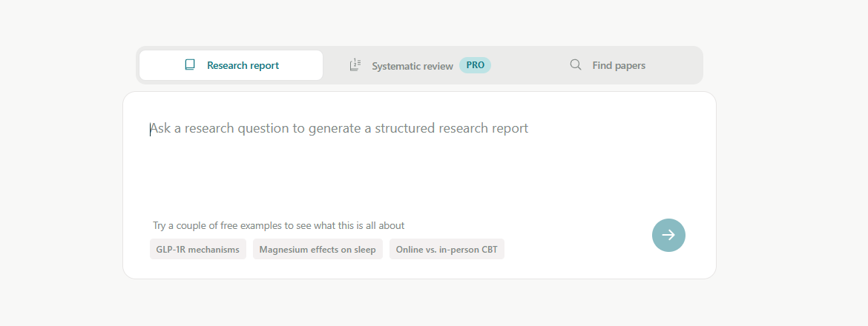Select the Find papers tab
The height and width of the screenshot is (326, 868).
pos(608,65)
